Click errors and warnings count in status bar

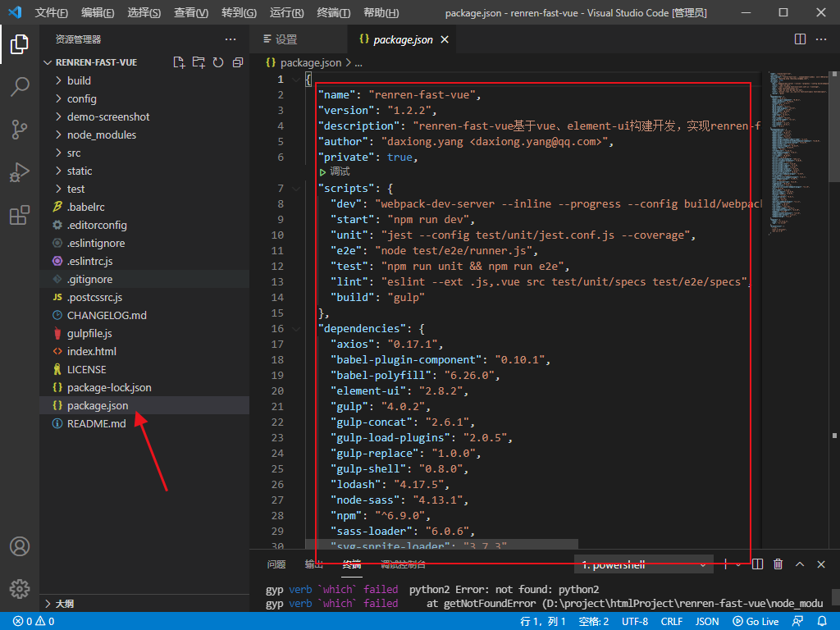34,621
